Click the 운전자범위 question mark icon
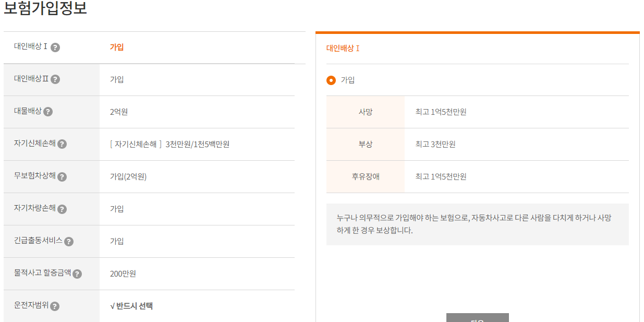644x322 pixels. [55, 305]
